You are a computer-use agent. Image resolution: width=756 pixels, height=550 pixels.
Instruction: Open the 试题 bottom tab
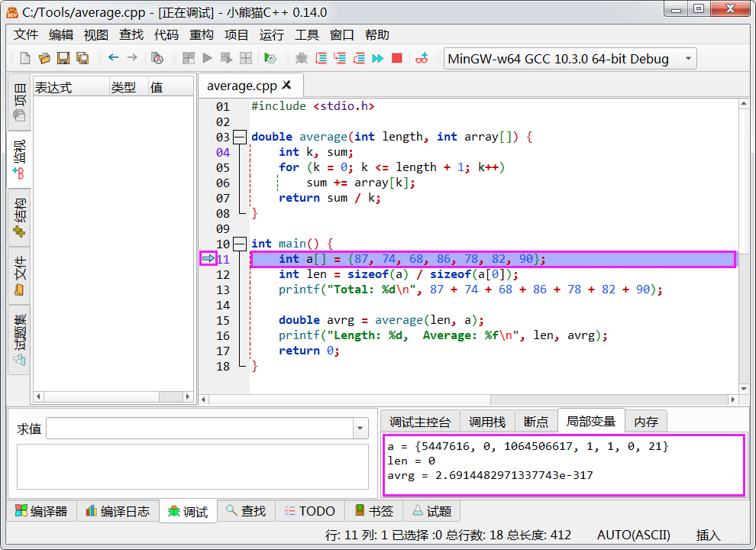pyautogui.click(x=432, y=511)
